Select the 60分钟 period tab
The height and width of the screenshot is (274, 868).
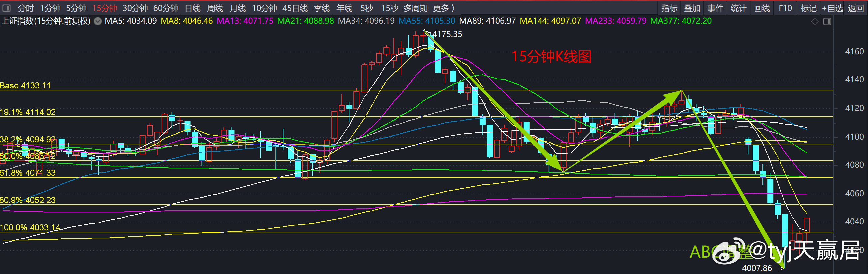166,8
